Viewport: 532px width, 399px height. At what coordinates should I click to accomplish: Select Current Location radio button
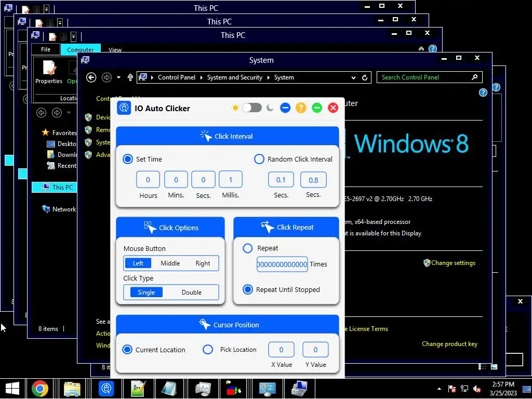click(x=127, y=350)
